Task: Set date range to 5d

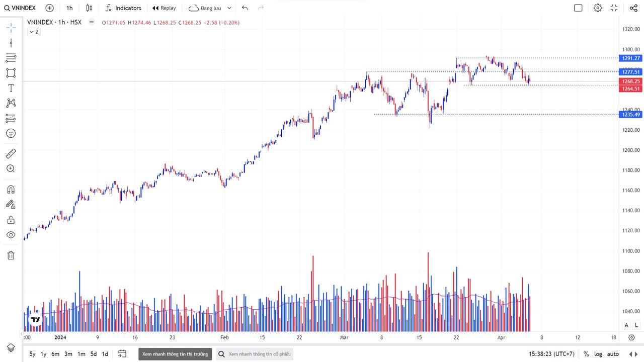Action: click(x=94, y=354)
